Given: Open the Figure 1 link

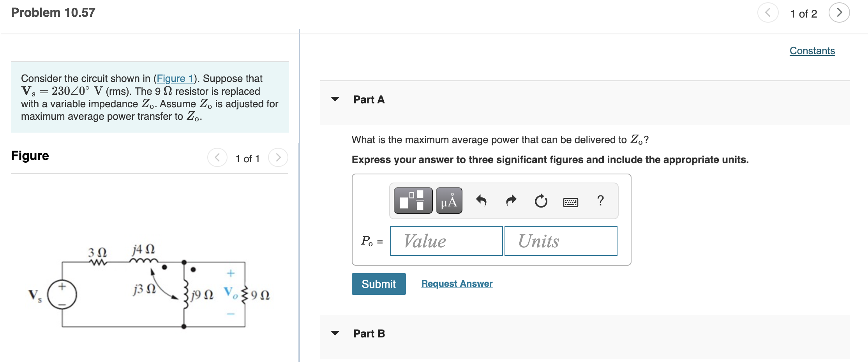Looking at the screenshot, I should (175, 78).
